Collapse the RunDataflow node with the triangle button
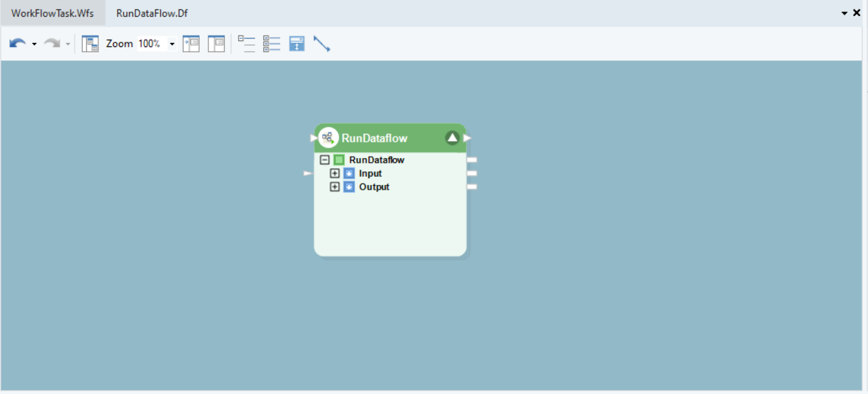Image resolution: width=868 pixels, height=394 pixels. tap(452, 138)
